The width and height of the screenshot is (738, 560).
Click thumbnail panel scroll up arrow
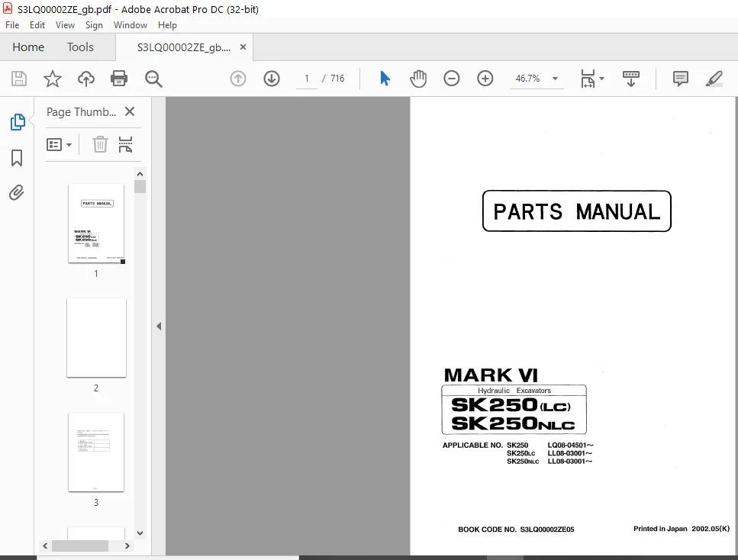140,174
